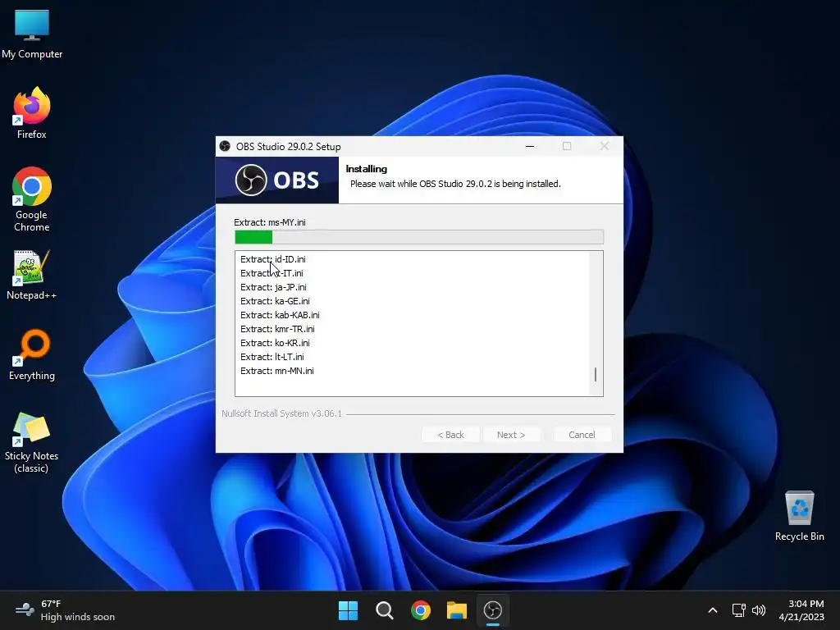Open Notepad++ desktop shortcut
The image size is (840, 630).
pos(32,275)
